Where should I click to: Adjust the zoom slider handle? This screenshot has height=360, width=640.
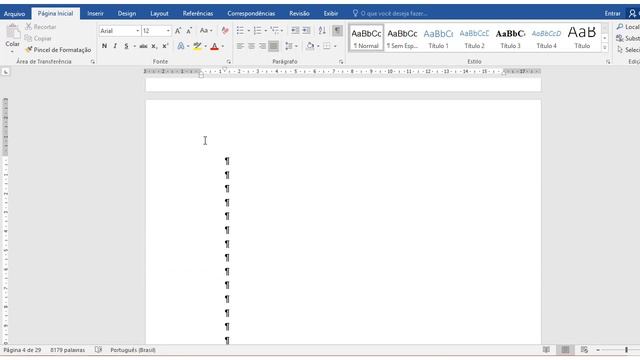tap(626, 350)
